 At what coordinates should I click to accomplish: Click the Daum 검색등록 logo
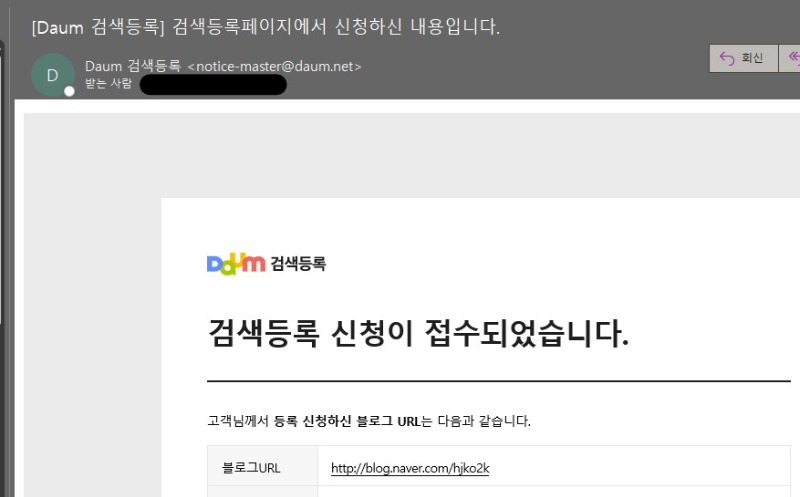(x=266, y=264)
